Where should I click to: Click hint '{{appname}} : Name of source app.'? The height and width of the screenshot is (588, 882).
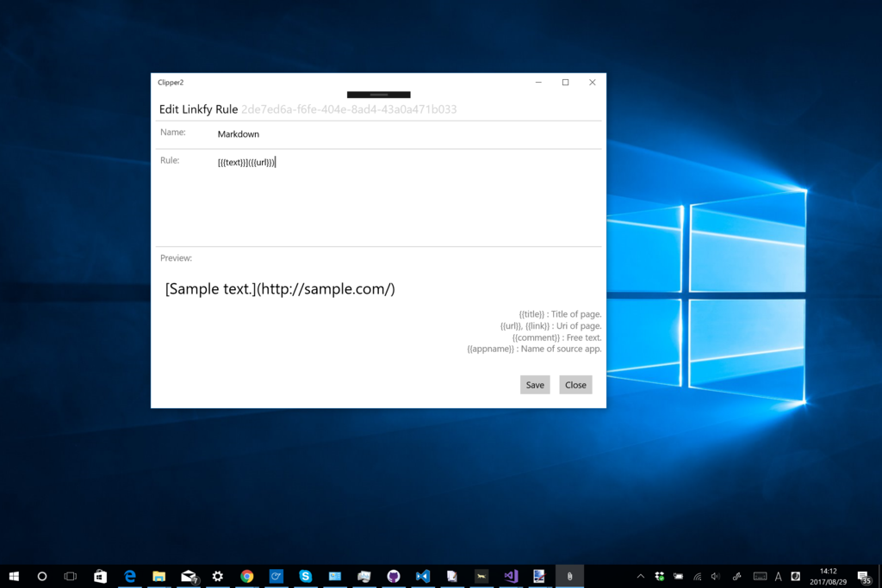(x=534, y=349)
